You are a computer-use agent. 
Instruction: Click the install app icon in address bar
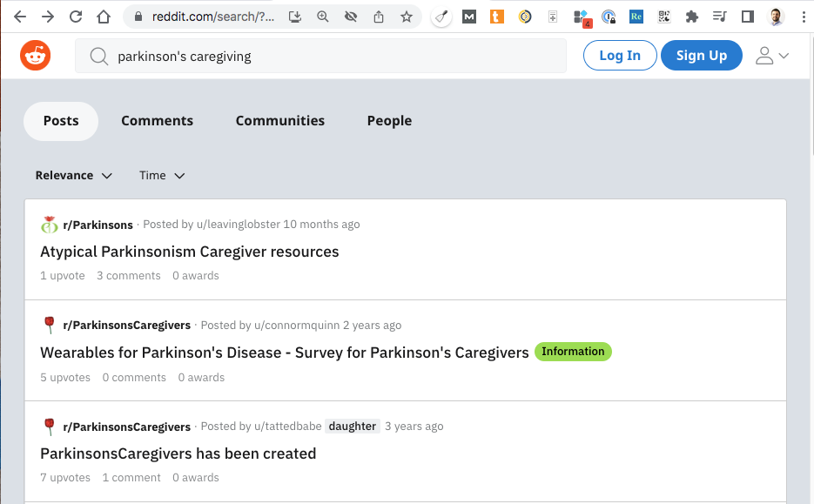(x=295, y=17)
